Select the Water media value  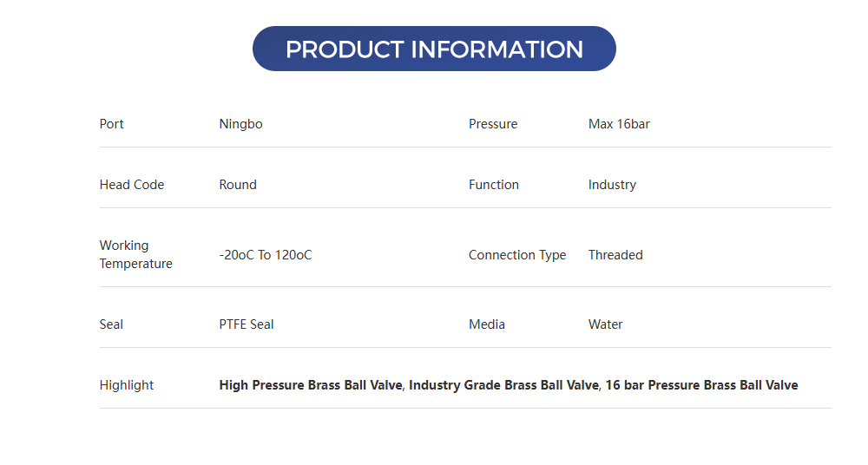606,324
